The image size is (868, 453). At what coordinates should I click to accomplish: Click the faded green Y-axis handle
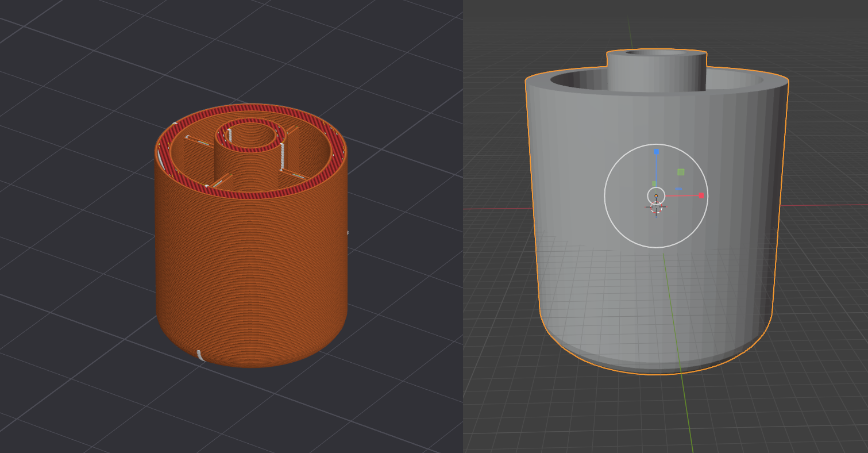point(654,184)
